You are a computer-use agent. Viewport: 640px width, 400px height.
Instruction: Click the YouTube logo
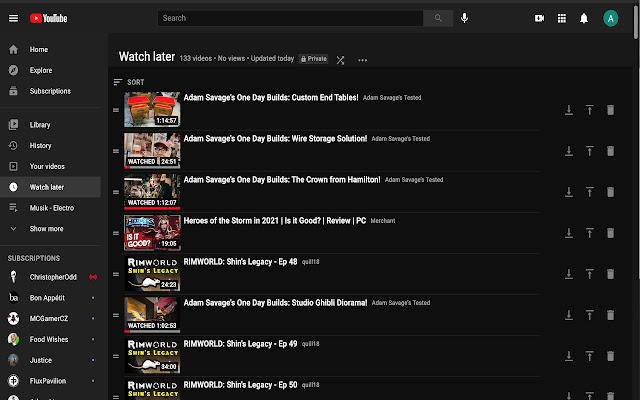tap(49, 18)
